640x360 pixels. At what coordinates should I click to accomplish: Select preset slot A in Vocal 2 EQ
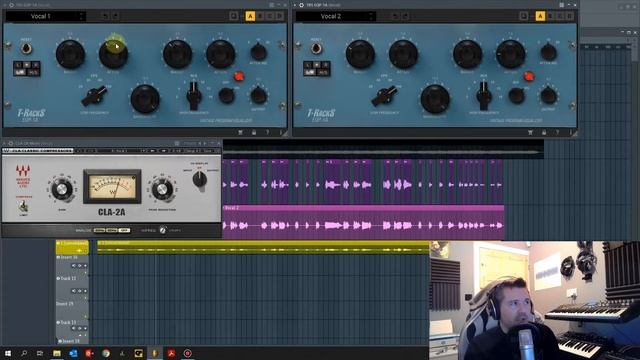[x=540, y=16]
